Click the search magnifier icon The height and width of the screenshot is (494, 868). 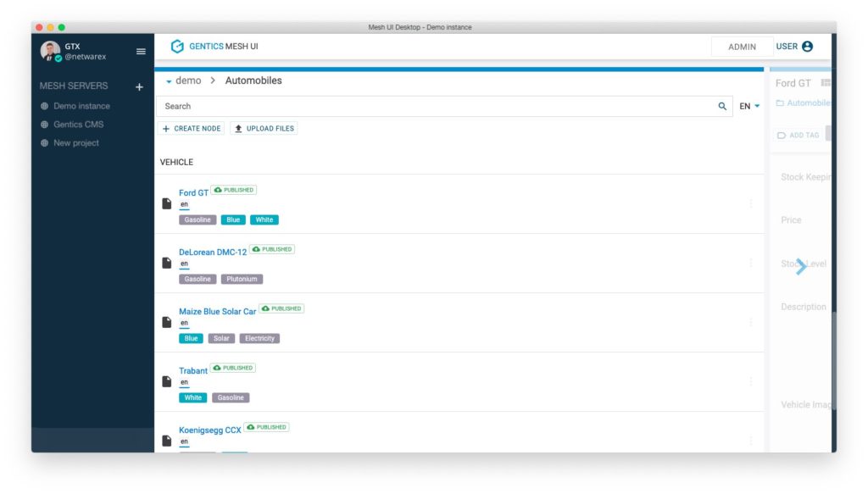(722, 106)
